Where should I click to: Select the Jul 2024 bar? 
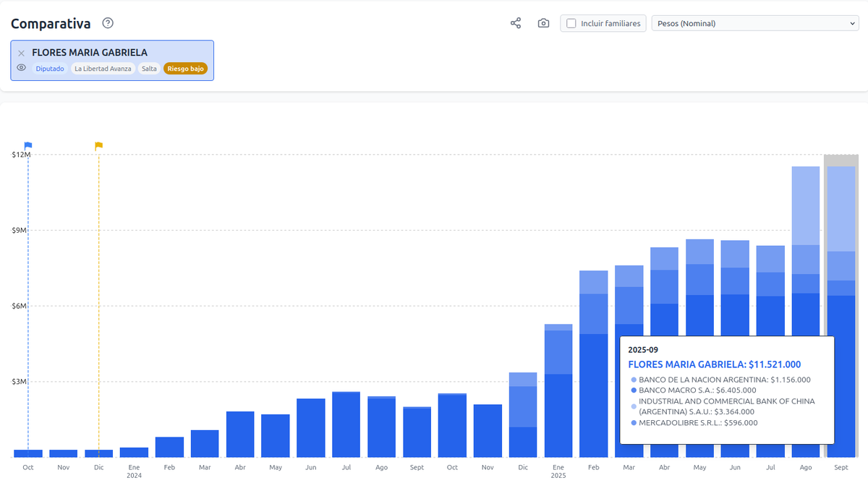[346, 424]
